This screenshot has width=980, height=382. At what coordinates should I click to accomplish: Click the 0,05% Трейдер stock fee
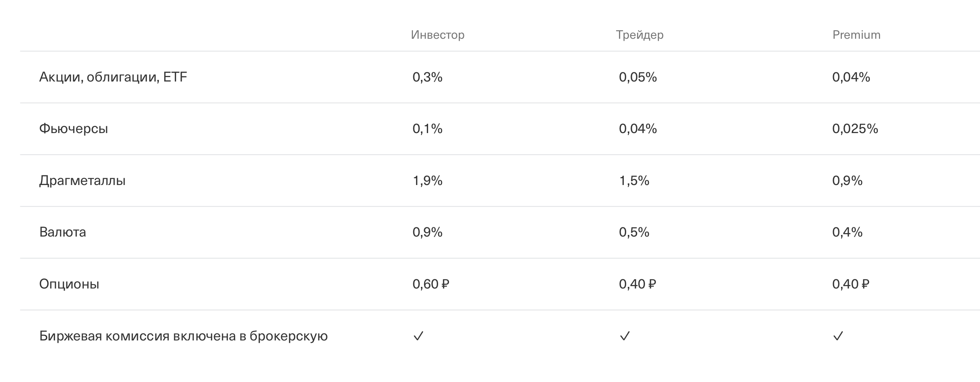coord(638,77)
